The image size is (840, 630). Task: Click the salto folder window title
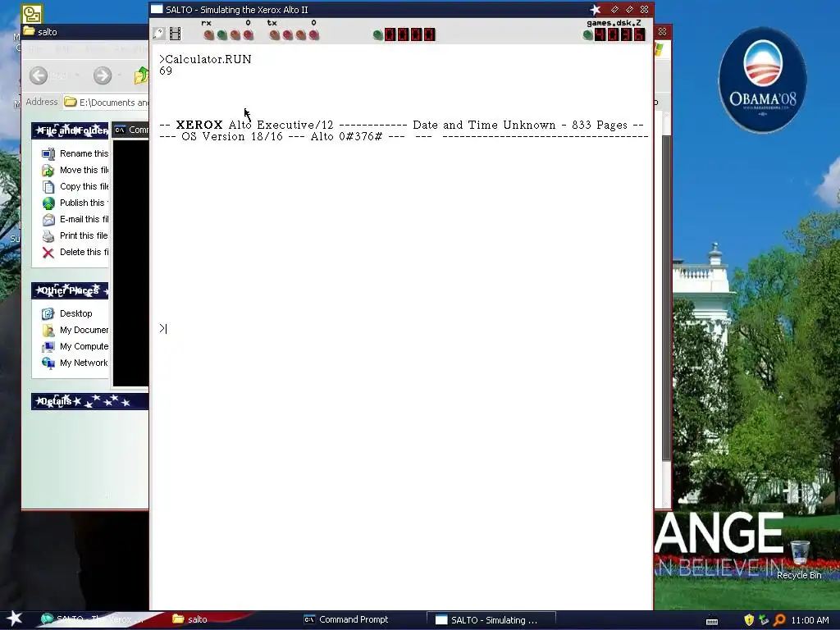pos(47,32)
